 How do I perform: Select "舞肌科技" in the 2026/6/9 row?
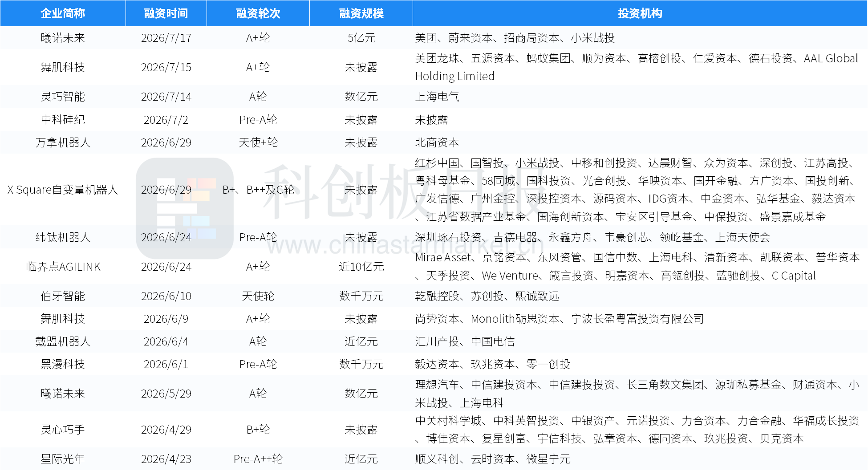[x=63, y=319]
